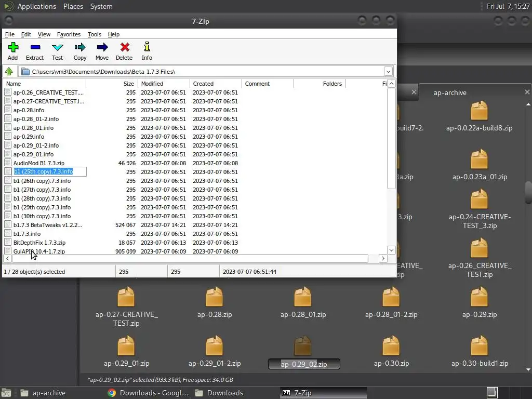The image size is (532, 399).
Task: Click the Info toolbar icon
Action: (147, 46)
